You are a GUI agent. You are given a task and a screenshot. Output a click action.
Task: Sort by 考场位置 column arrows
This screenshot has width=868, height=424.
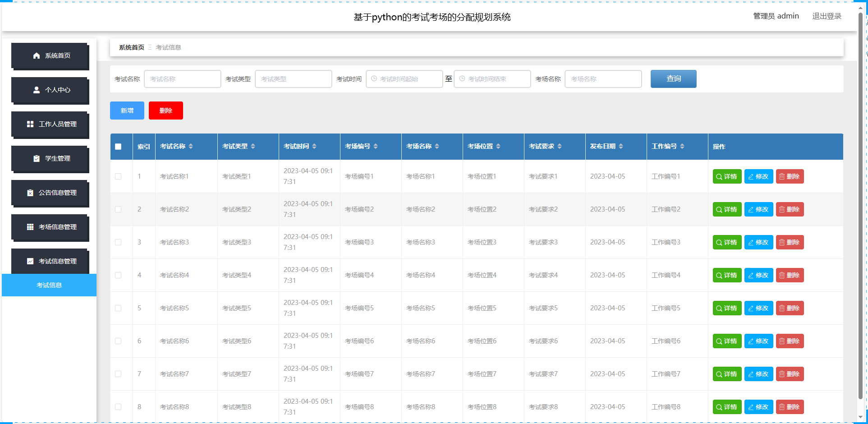pos(498,146)
